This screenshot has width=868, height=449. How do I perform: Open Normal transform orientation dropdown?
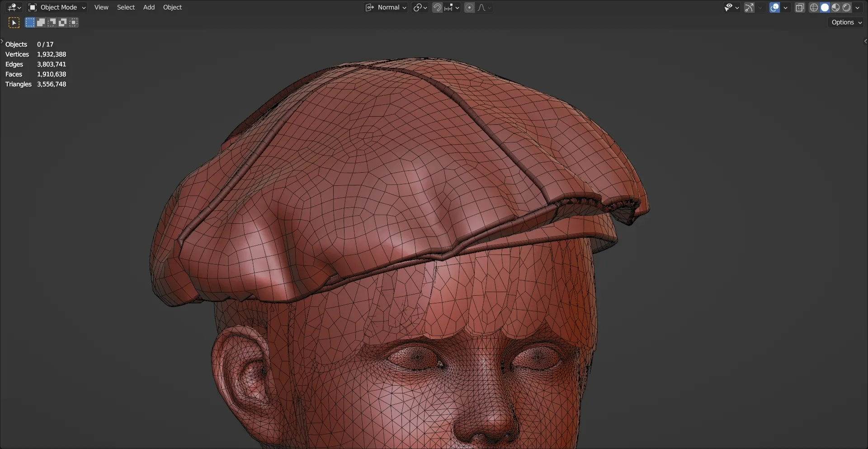tap(386, 7)
